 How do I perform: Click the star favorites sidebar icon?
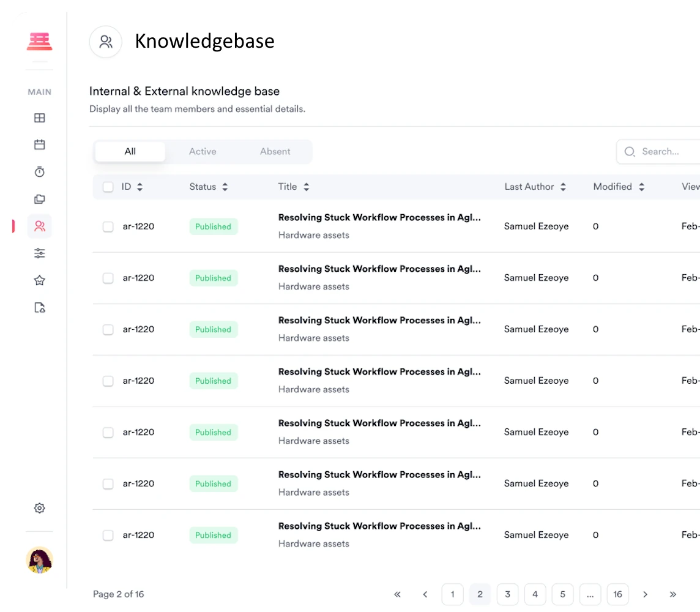pyautogui.click(x=40, y=280)
